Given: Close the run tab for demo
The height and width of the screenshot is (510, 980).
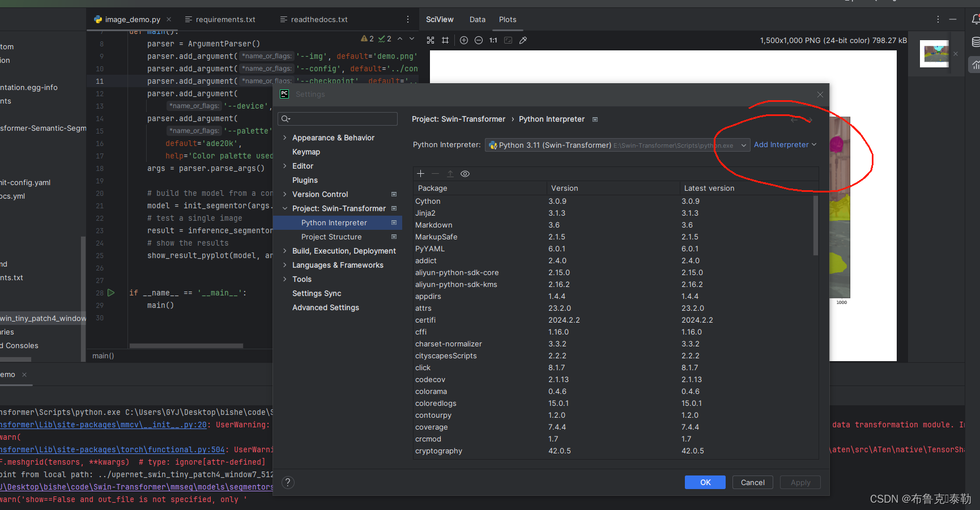Looking at the screenshot, I should pos(24,375).
